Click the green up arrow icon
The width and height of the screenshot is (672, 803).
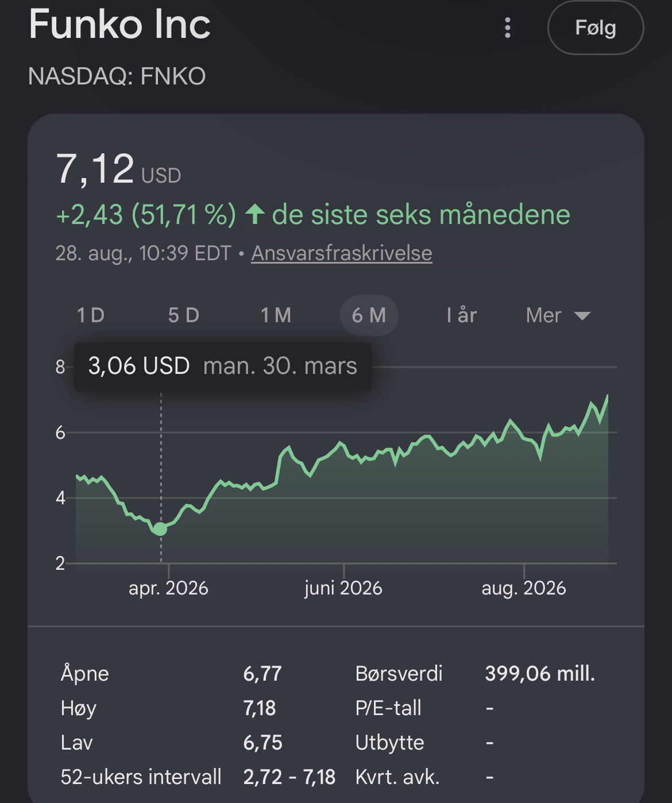pos(254,215)
